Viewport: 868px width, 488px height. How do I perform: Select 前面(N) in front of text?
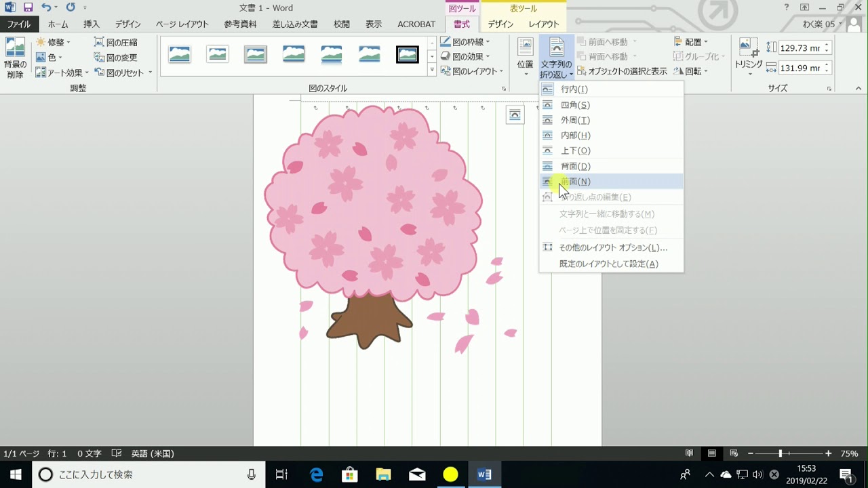tap(611, 181)
